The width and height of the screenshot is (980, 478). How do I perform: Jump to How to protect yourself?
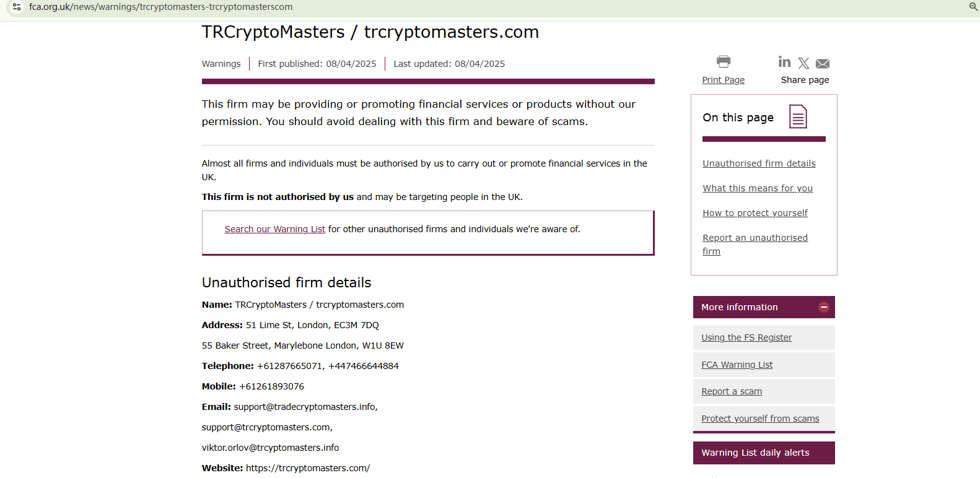pos(755,213)
